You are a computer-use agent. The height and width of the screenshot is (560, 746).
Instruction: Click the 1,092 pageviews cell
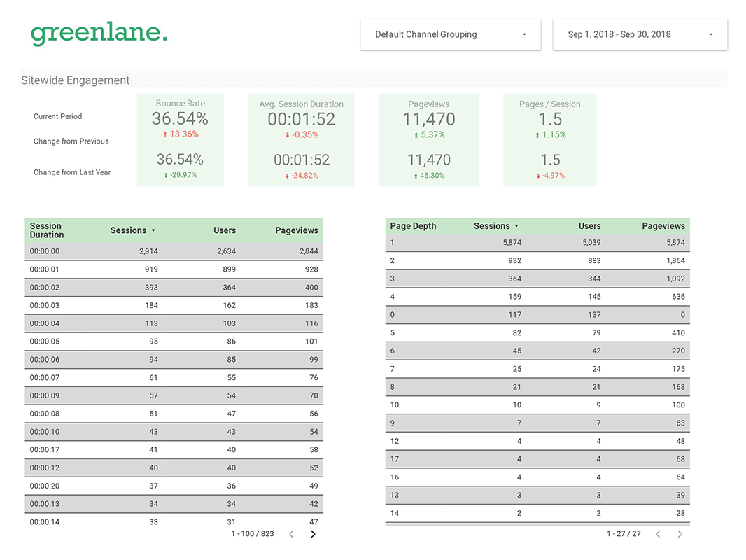coord(675,279)
